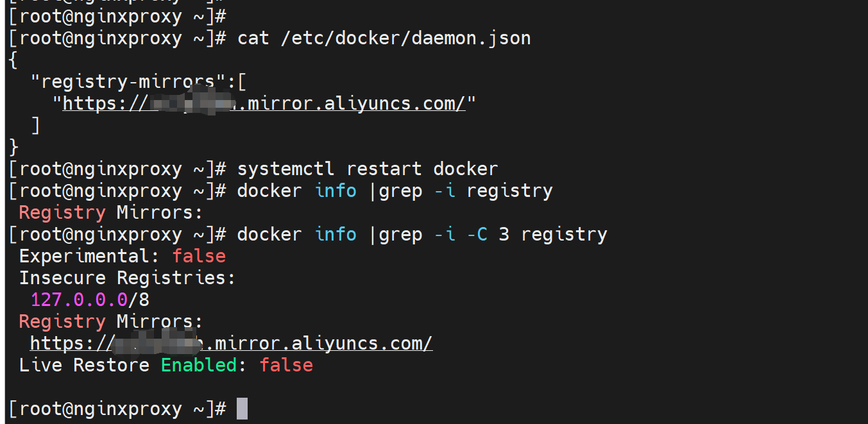The image size is (868, 424).
Task: Click the closing curly brace of the JSON
Action: pyautogui.click(x=14, y=147)
